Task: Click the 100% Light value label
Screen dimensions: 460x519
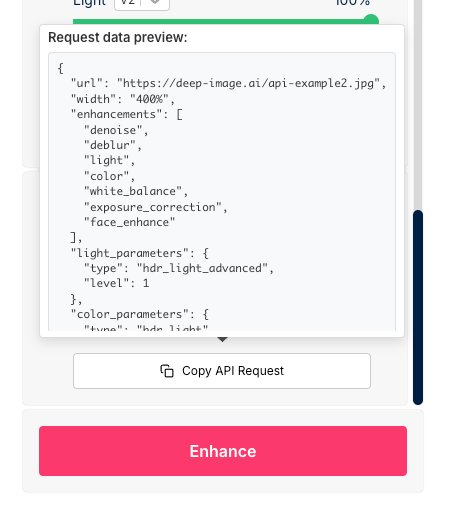Action: click(x=352, y=3)
